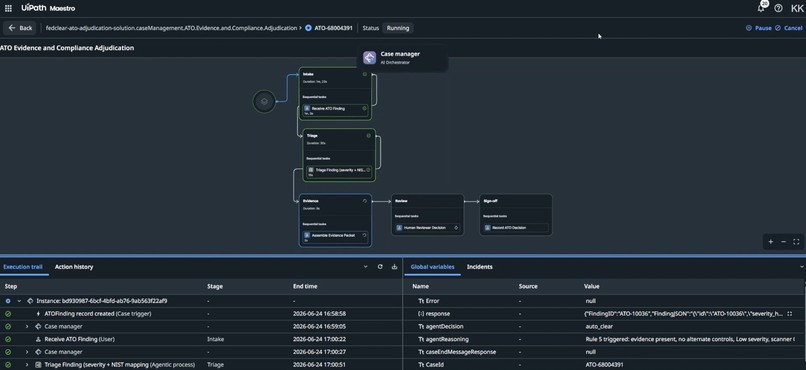
Task: Select the Sign-off stage card header
Action: click(516, 201)
